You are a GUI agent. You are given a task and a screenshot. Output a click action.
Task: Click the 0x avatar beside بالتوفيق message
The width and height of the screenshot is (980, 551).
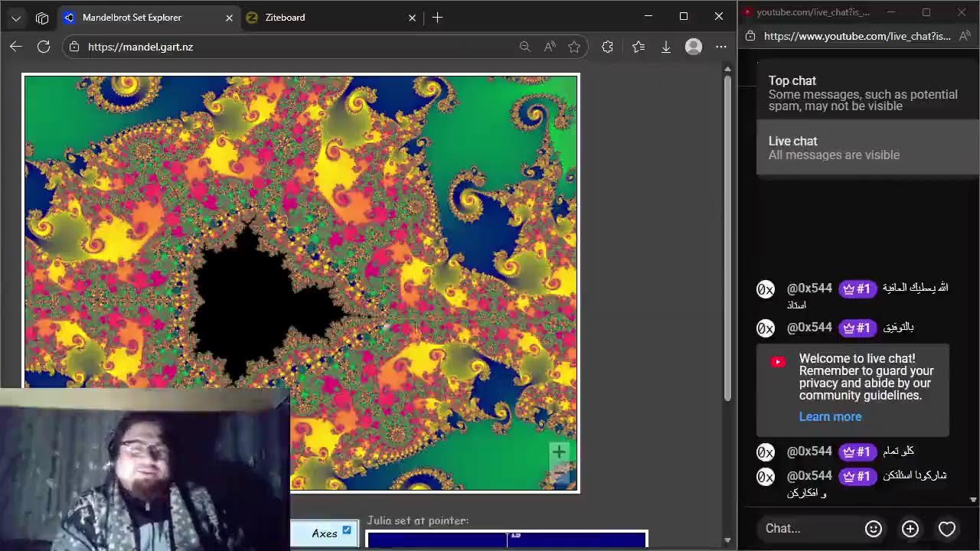point(766,328)
